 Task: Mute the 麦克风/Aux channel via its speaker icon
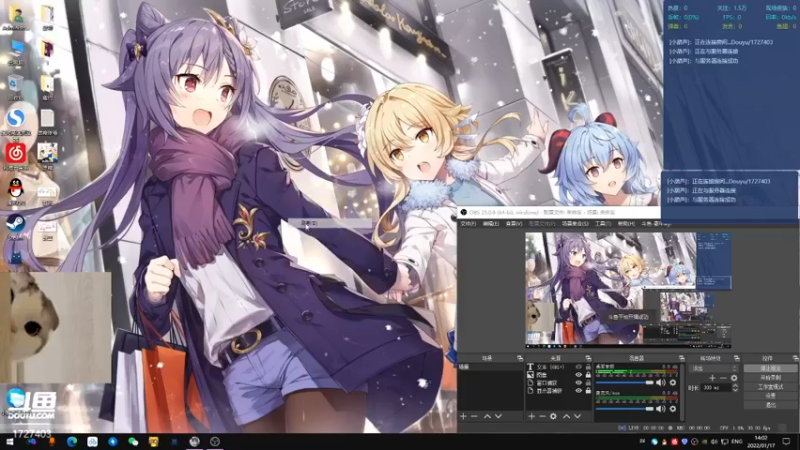point(661,409)
